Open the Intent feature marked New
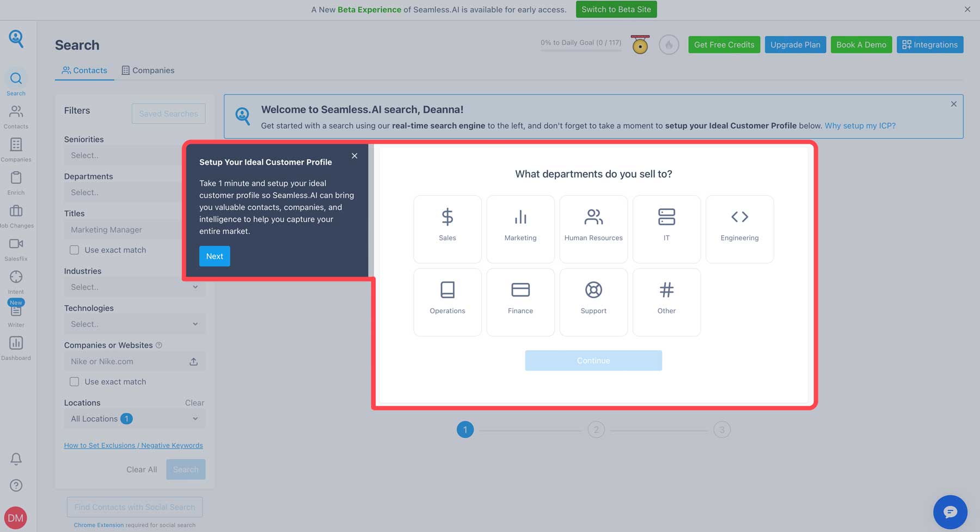 click(16, 282)
